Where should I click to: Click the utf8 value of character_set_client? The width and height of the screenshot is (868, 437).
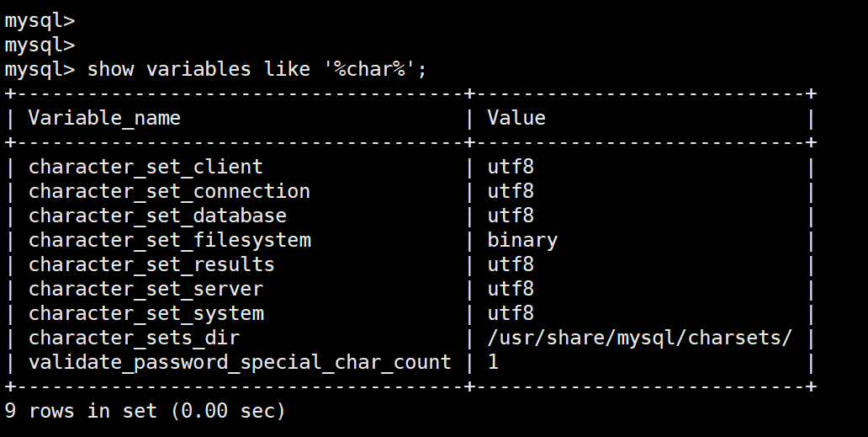click(511, 167)
